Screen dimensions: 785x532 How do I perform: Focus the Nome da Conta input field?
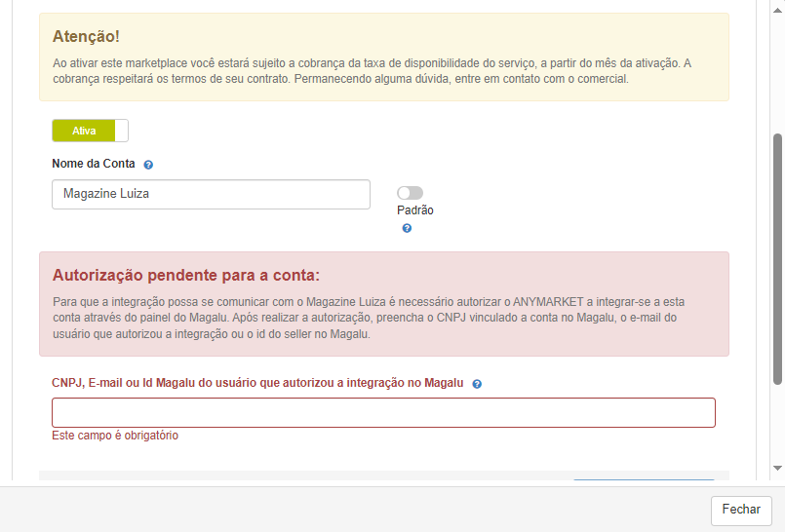click(211, 194)
